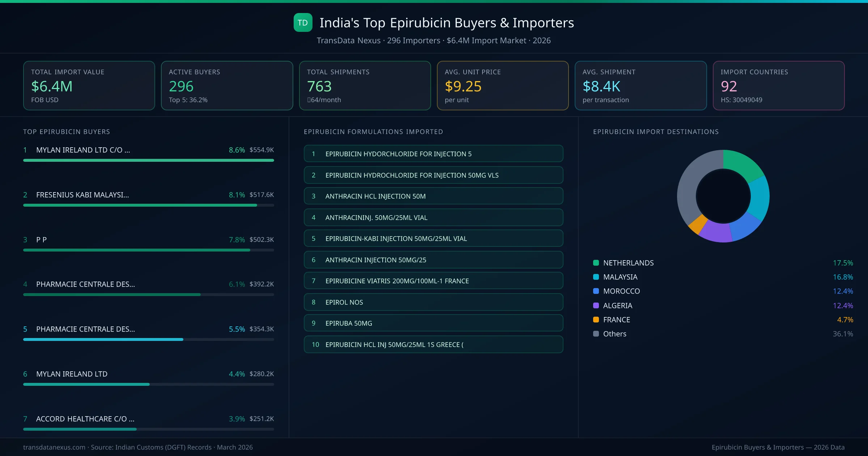Viewport: 868px width, 456px height.
Task: Select the France orange legend marker
Action: tap(595, 320)
